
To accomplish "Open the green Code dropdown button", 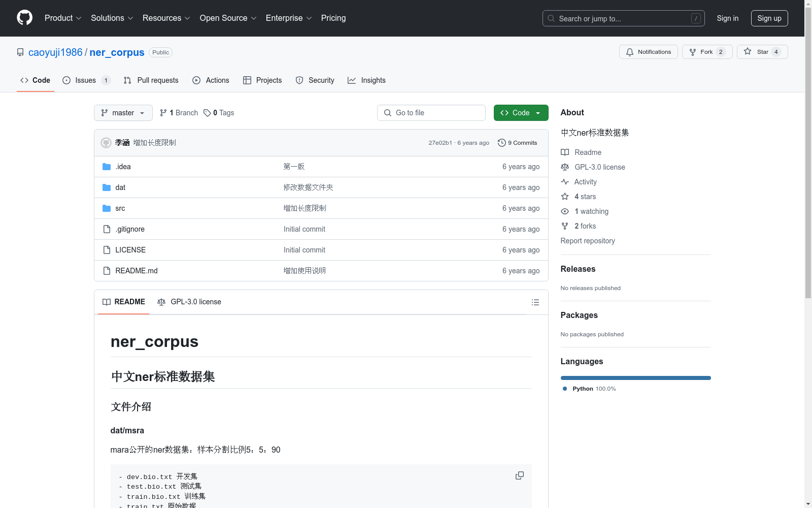I will coord(521,113).
